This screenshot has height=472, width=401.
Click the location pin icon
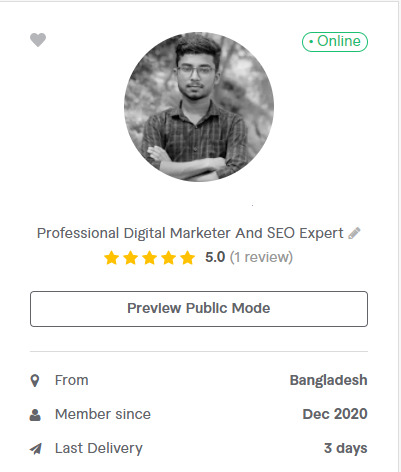point(35,380)
